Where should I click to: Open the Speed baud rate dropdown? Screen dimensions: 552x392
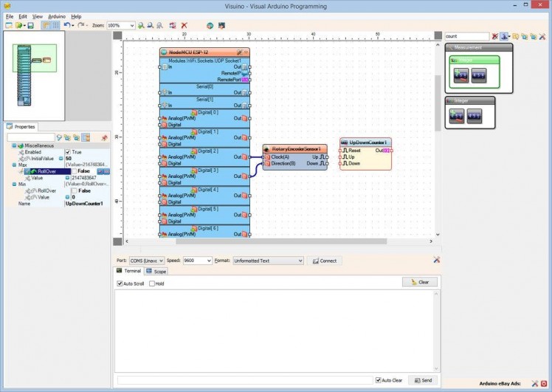[208, 261]
